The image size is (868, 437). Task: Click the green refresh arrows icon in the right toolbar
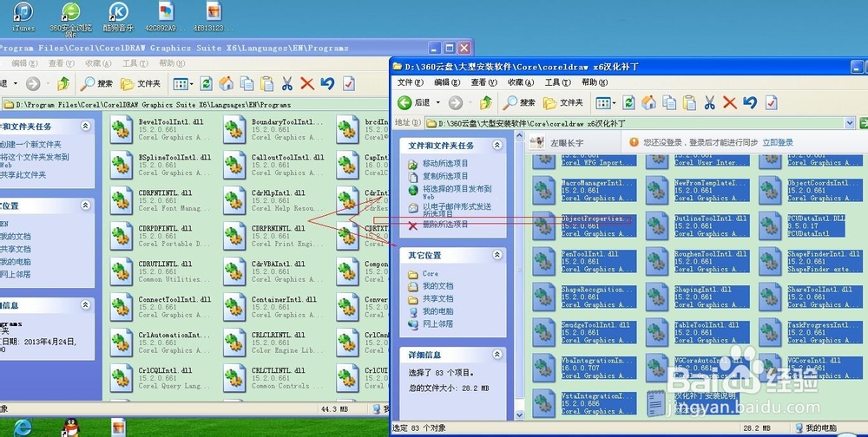[628, 102]
